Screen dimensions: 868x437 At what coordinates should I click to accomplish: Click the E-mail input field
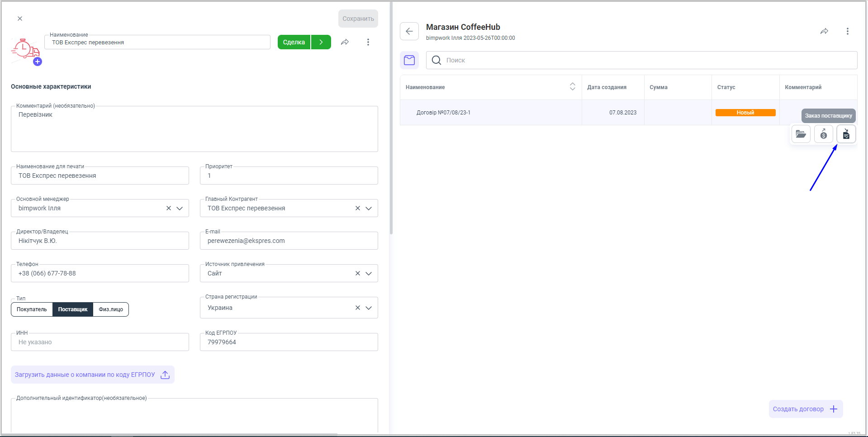click(x=289, y=241)
